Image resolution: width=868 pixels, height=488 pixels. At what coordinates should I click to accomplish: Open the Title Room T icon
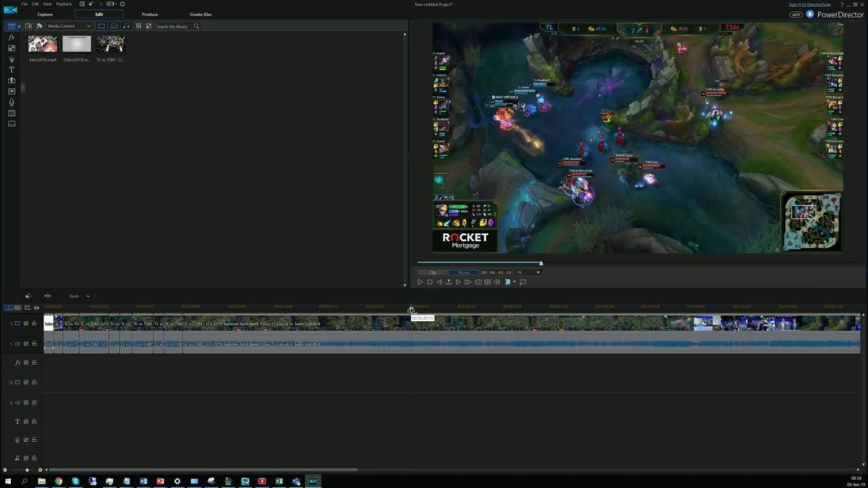[x=12, y=70]
